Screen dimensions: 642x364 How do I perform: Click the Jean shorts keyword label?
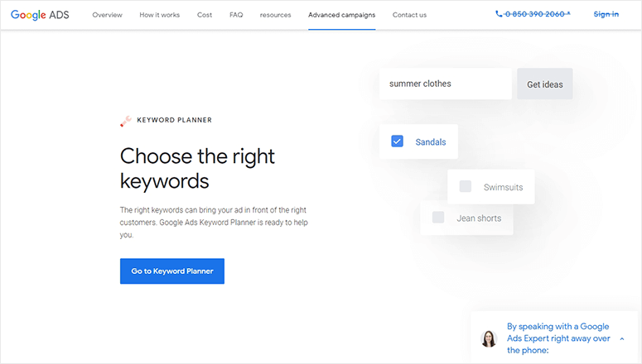pos(479,218)
